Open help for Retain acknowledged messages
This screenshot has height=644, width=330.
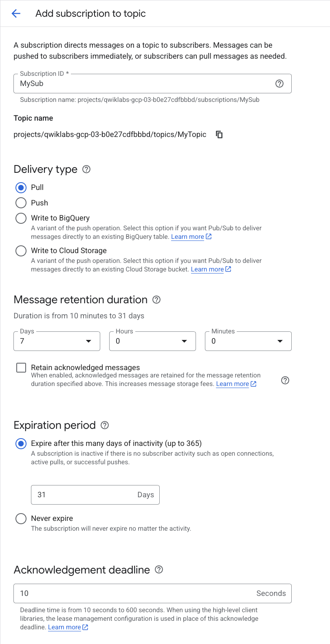coord(285,380)
